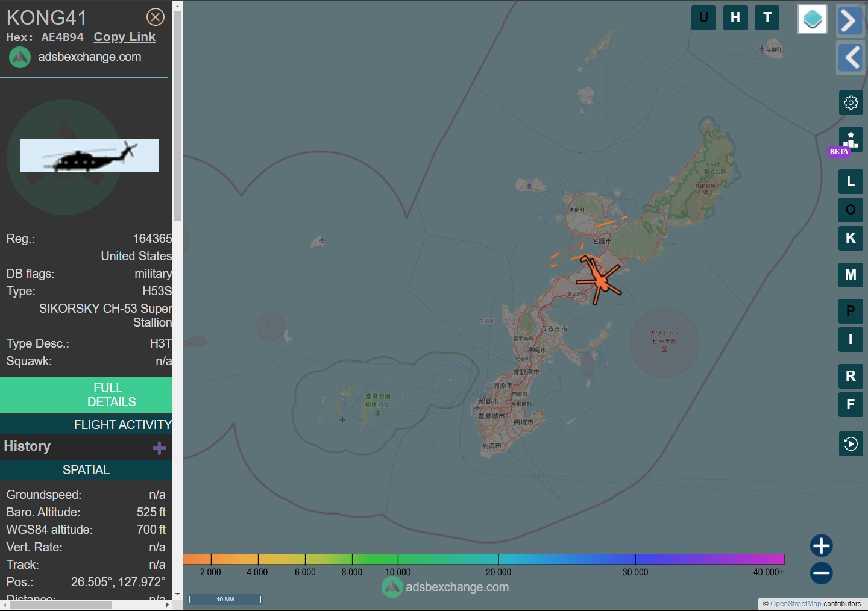Click the horizontal scrollbar right arrow
Image resolution: width=868 pixels, height=611 pixels.
coord(168,604)
